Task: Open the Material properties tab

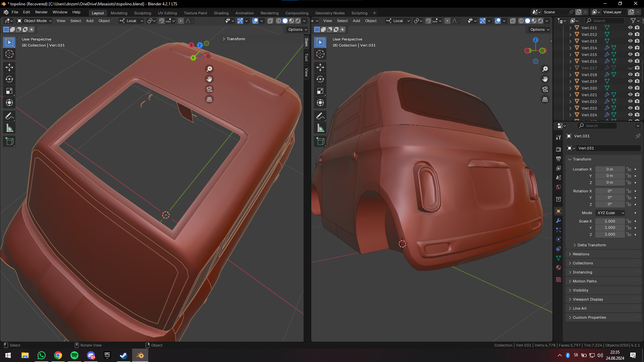Action: tap(558, 267)
